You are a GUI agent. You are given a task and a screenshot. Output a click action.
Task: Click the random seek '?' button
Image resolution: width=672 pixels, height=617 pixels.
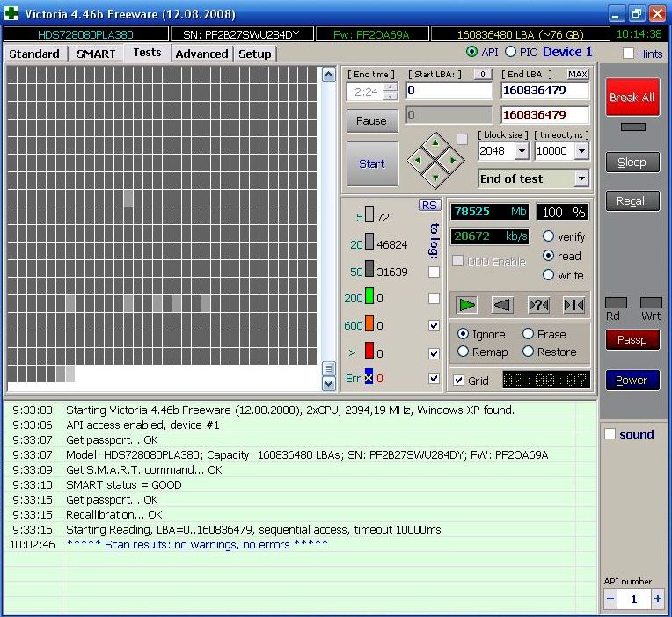tap(538, 305)
